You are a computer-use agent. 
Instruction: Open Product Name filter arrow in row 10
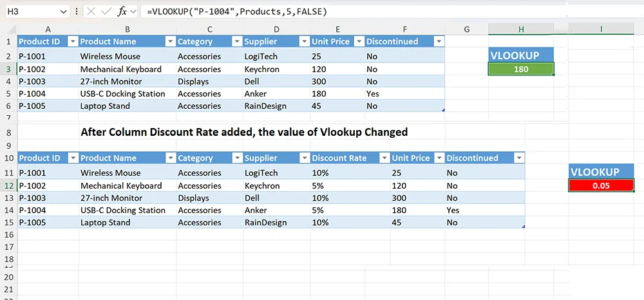coord(170,158)
